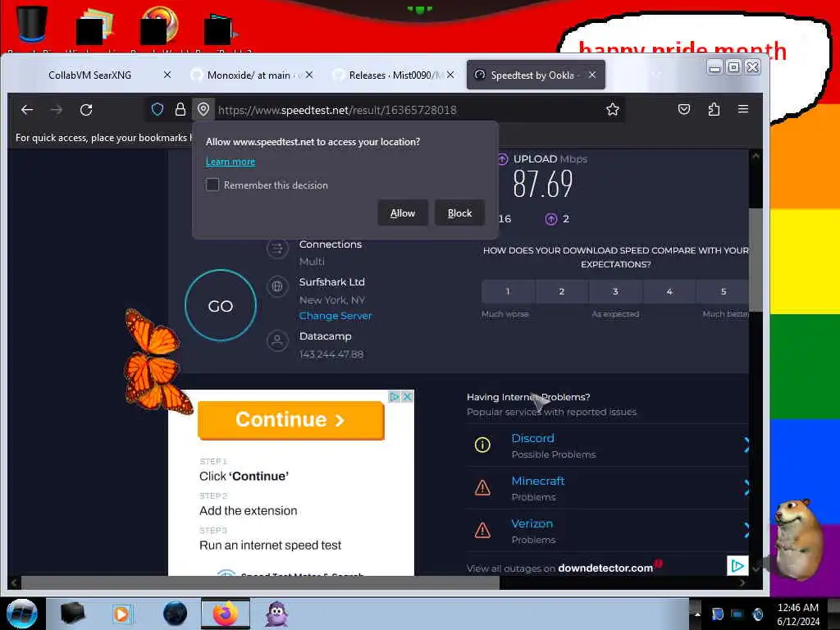Expand the Discord outage row chevron
Screen dimensions: 840x630
point(746,445)
